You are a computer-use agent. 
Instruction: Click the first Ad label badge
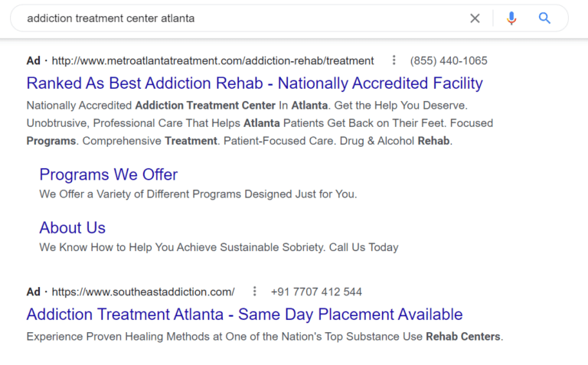[x=34, y=60]
